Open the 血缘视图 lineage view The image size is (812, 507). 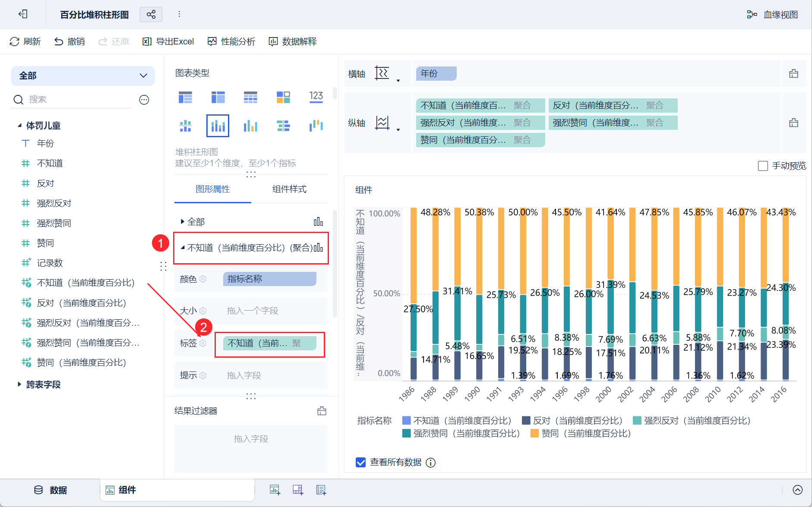coord(772,15)
